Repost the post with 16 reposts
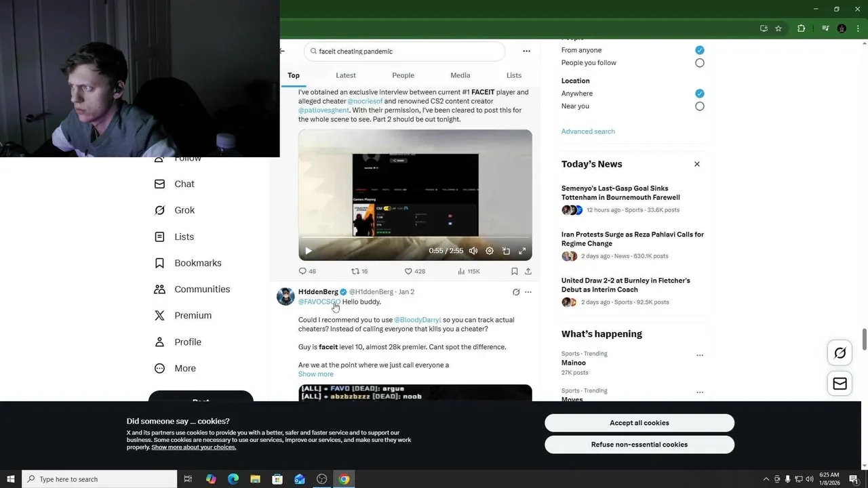 pyautogui.click(x=359, y=271)
